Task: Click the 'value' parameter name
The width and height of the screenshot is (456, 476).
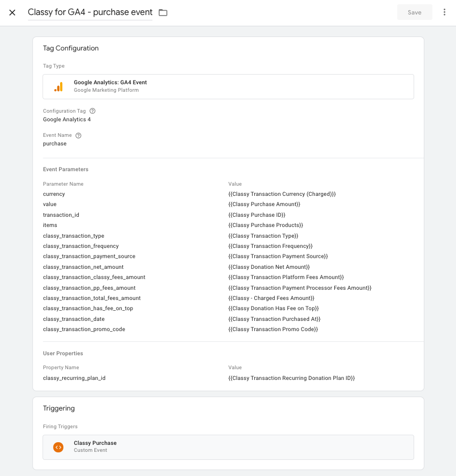Action: [x=50, y=204]
